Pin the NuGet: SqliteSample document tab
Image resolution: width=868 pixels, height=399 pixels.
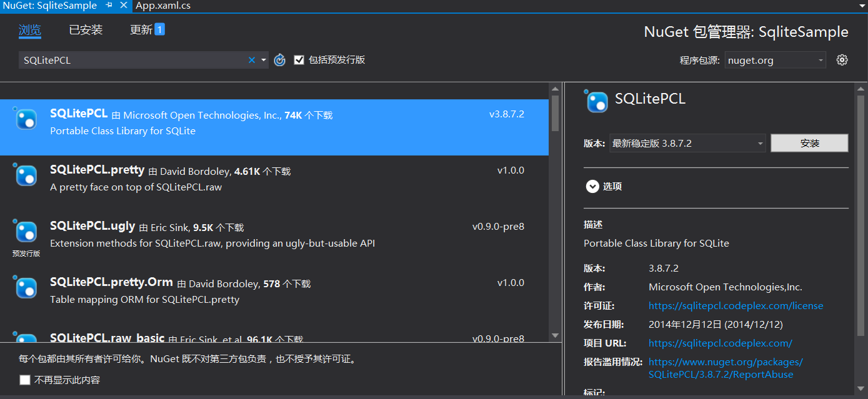(109, 6)
